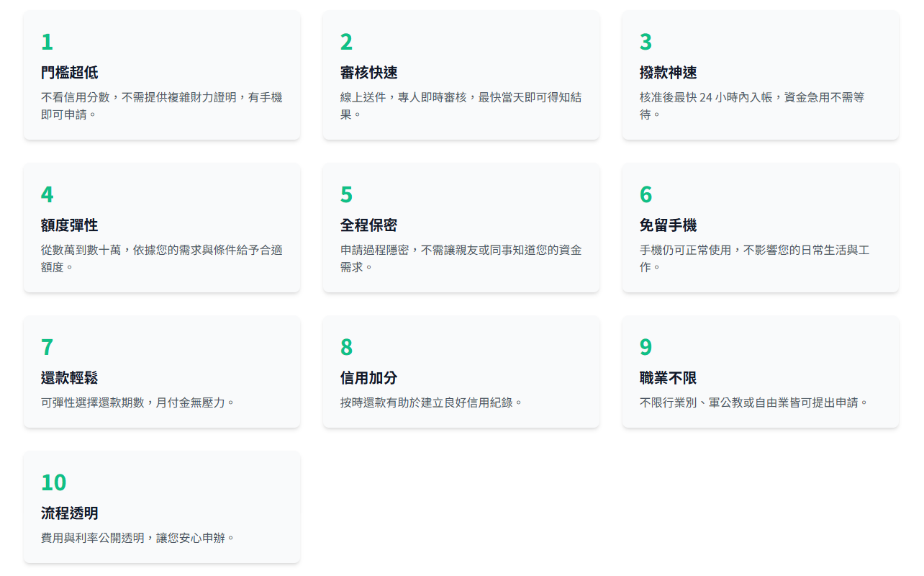Click the 職業不限 heading

point(668,378)
